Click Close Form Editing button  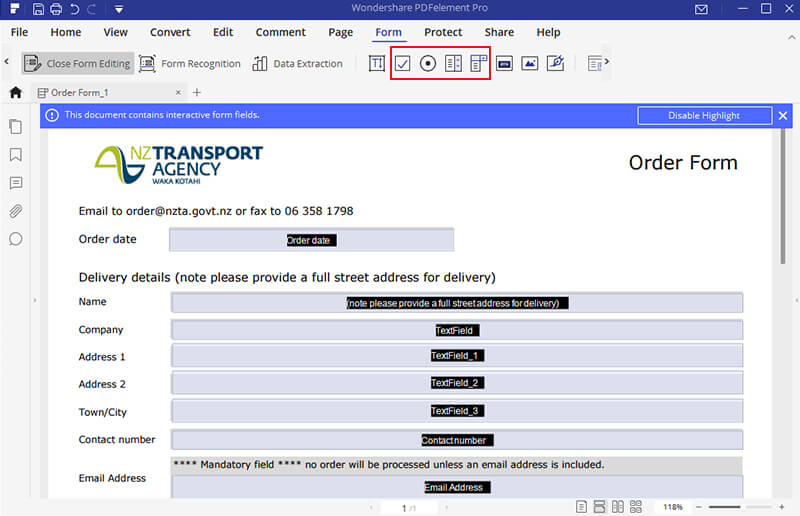(x=78, y=63)
